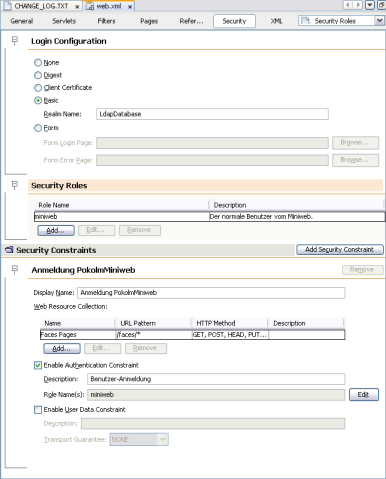The height and width of the screenshot is (479, 386).
Task: Click the user data Description field
Action: pyautogui.click(x=213, y=424)
